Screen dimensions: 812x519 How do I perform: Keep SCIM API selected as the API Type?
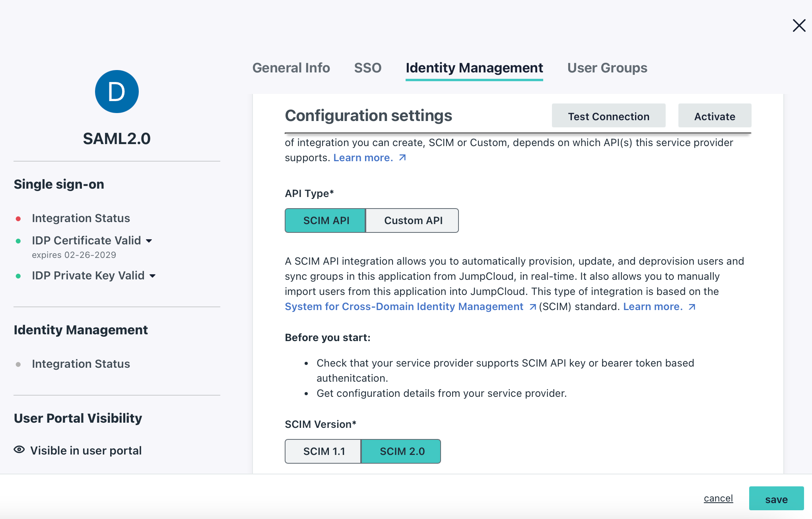click(325, 220)
